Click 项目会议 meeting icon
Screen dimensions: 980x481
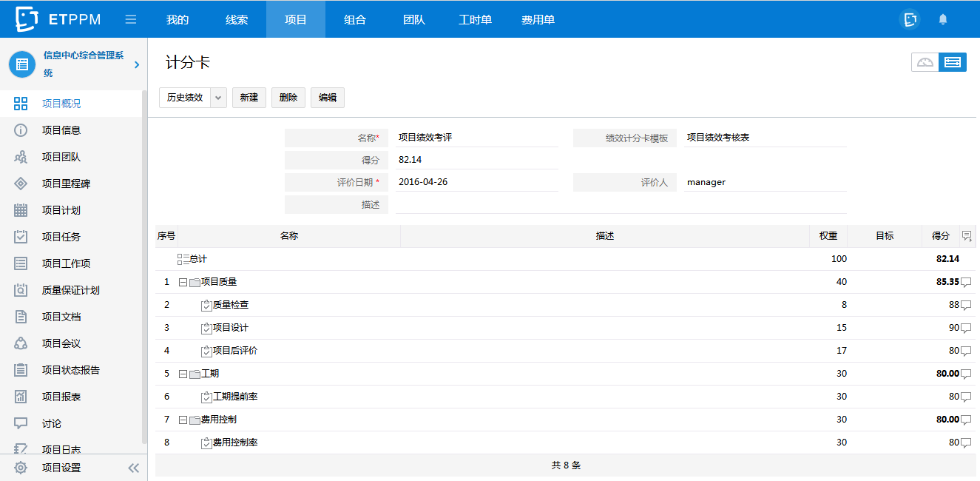click(21, 343)
